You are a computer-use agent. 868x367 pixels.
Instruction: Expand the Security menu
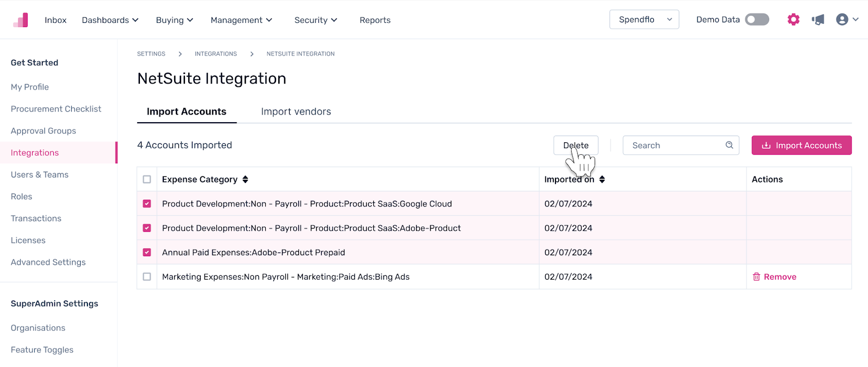pos(316,20)
